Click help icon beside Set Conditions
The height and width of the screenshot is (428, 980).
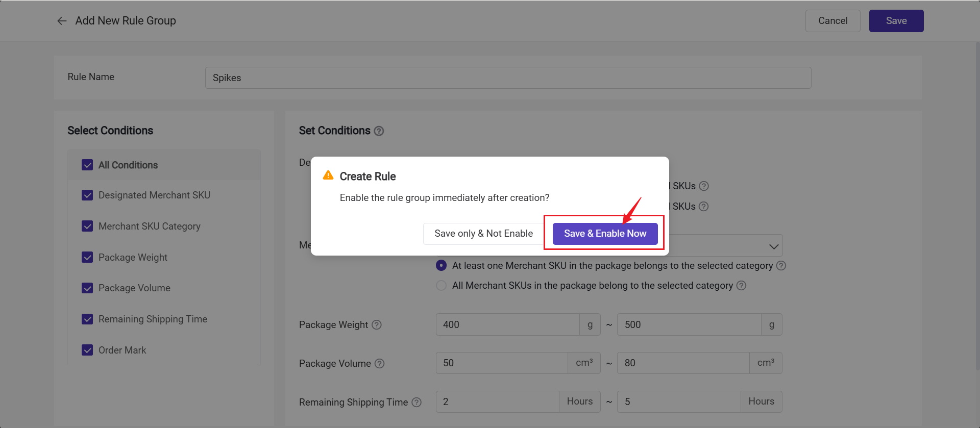coord(379,131)
